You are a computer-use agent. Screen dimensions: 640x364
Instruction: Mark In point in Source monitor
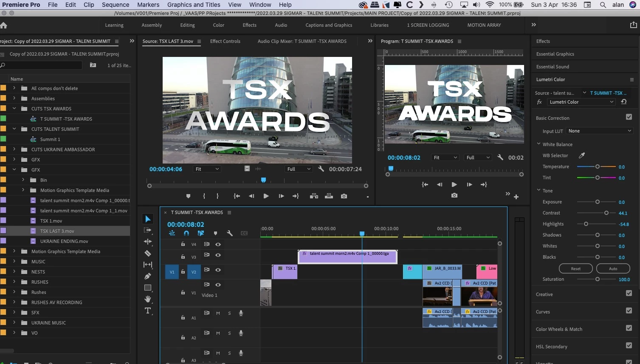(x=204, y=196)
